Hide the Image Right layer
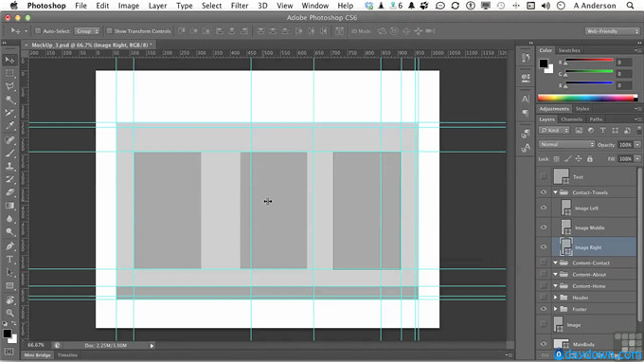Viewport: 644px width, 362px height. pos(544,247)
